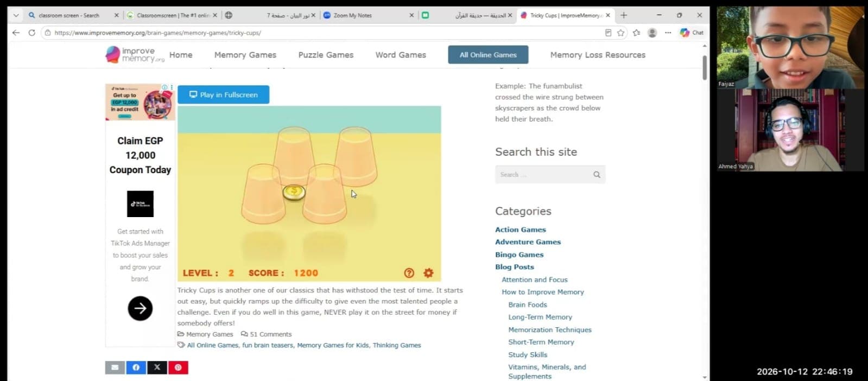868x381 pixels.
Task: Click the page vertical scrollbar
Action: tap(705, 212)
